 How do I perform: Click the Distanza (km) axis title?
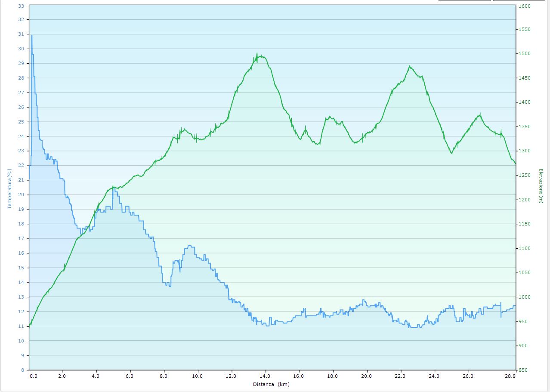coord(271,384)
